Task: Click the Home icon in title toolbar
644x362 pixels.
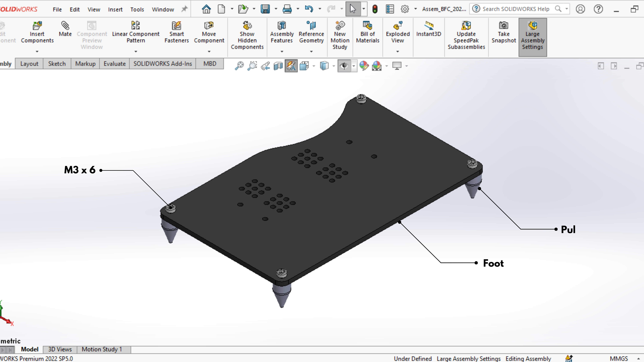Action: pyautogui.click(x=206, y=9)
